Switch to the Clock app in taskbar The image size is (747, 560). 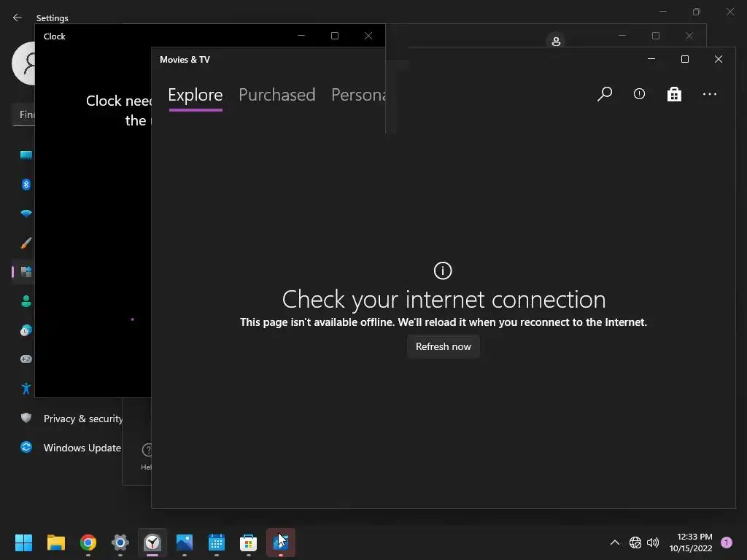[152, 542]
